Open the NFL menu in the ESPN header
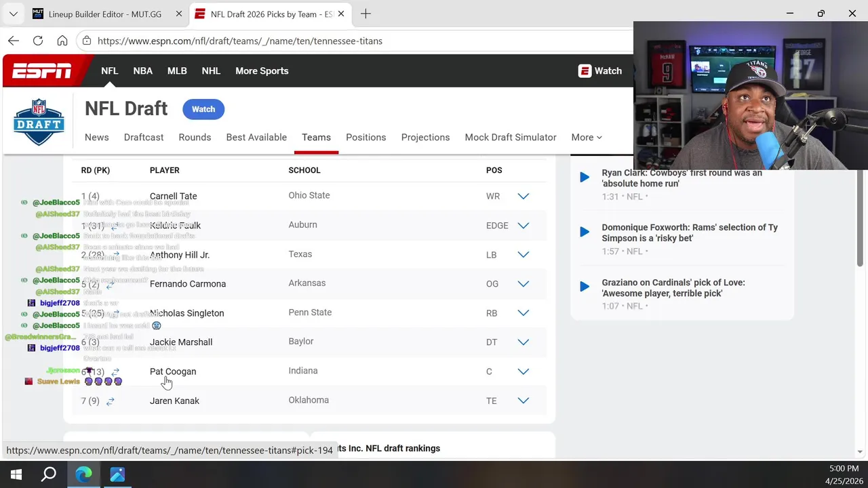 click(x=109, y=70)
